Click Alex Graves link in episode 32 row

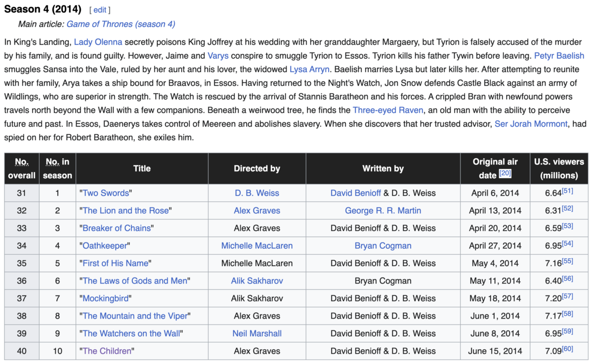[x=257, y=210]
